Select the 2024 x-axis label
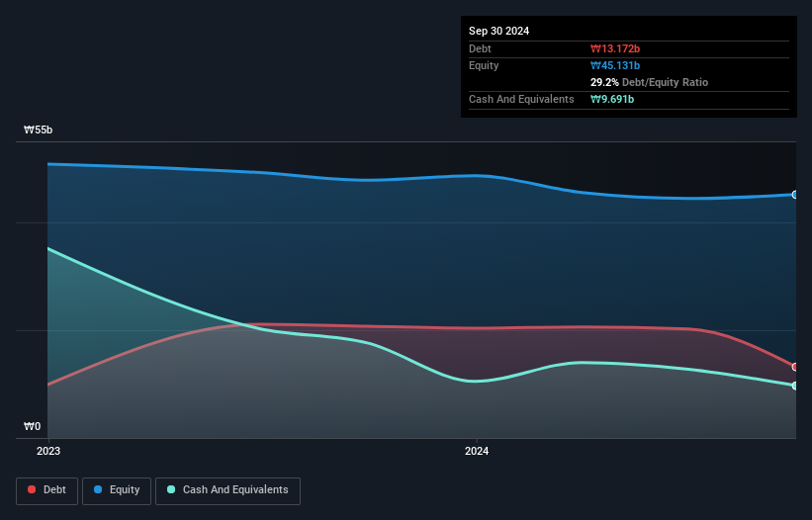 [x=477, y=451]
